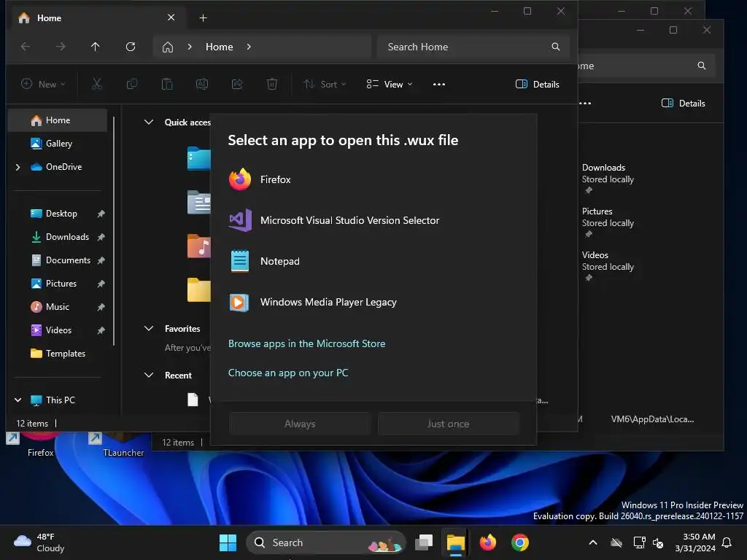Click the taskbar Search box
The image size is (747, 560).
pyautogui.click(x=326, y=542)
